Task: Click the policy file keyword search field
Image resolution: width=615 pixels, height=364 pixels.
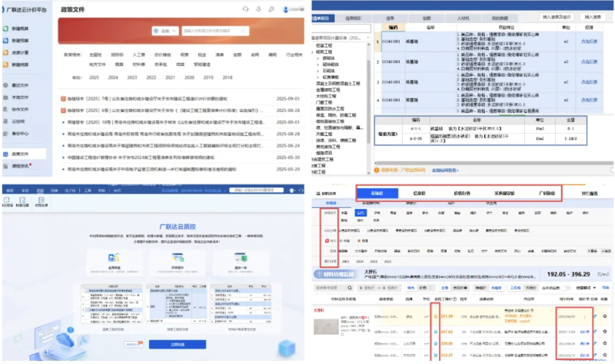Action: coord(215,31)
